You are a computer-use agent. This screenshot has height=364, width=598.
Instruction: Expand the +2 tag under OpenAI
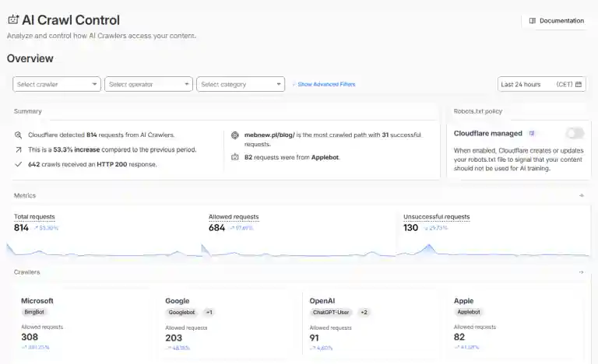coord(364,312)
